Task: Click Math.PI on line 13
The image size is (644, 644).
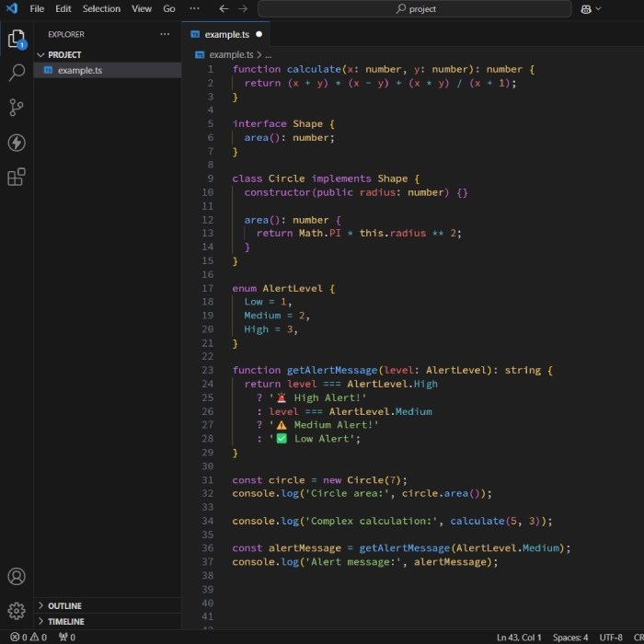Action: point(319,233)
